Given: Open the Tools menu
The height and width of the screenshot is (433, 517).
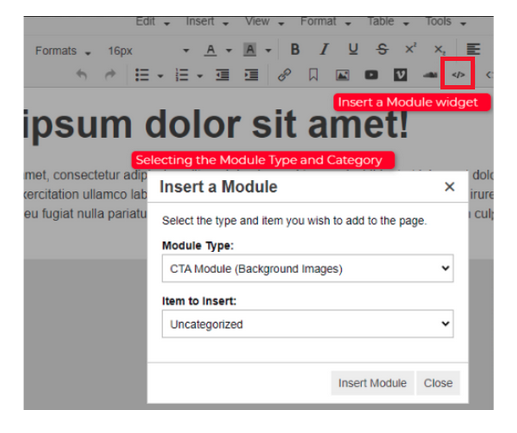Looking at the screenshot, I should [446, 22].
